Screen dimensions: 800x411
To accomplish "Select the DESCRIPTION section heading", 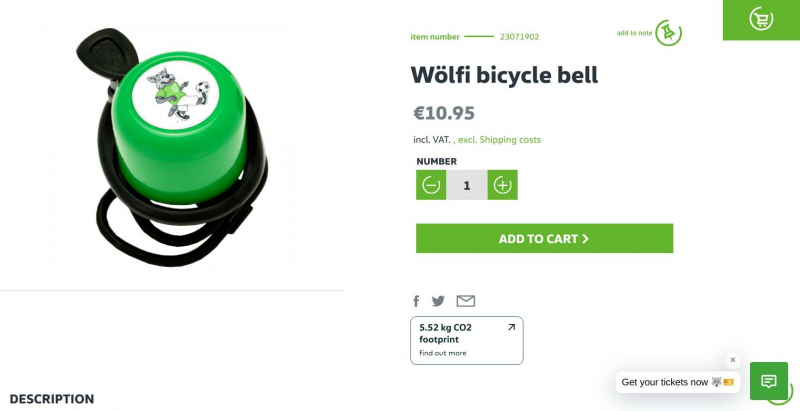I will click(x=52, y=399).
